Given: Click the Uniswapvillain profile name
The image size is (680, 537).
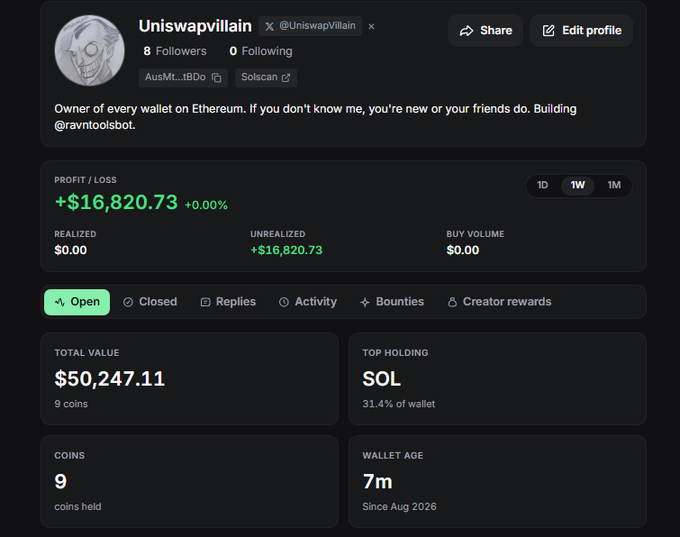Looking at the screenshot, I should (x=195, y=26).
